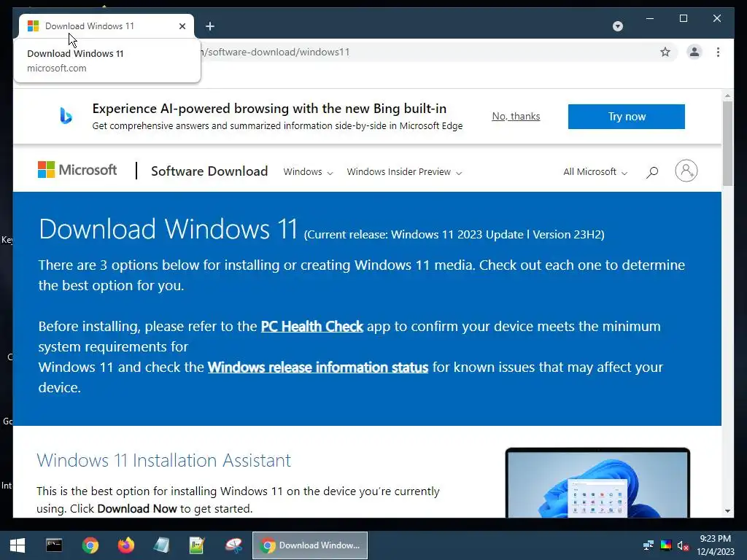The image size is (747, 560).
Task: Click the Microsoft account sign-in icon
Action: click(686, 171)
